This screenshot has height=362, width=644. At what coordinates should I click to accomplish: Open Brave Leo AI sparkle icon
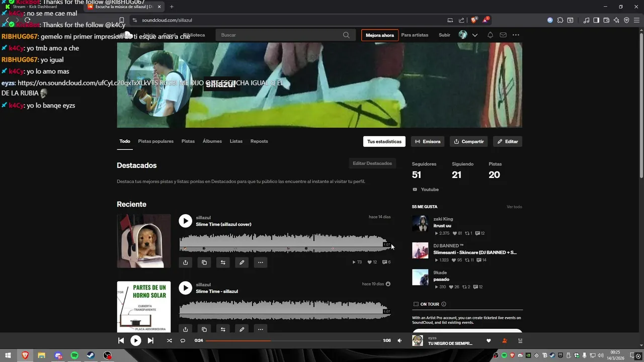coord(616,20)
